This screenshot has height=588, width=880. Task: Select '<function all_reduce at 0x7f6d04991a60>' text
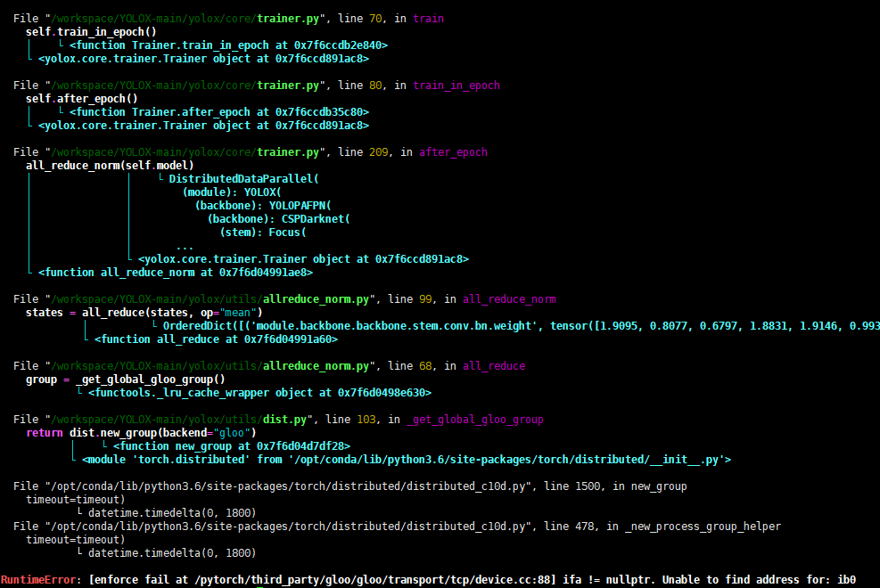[216, 339]
